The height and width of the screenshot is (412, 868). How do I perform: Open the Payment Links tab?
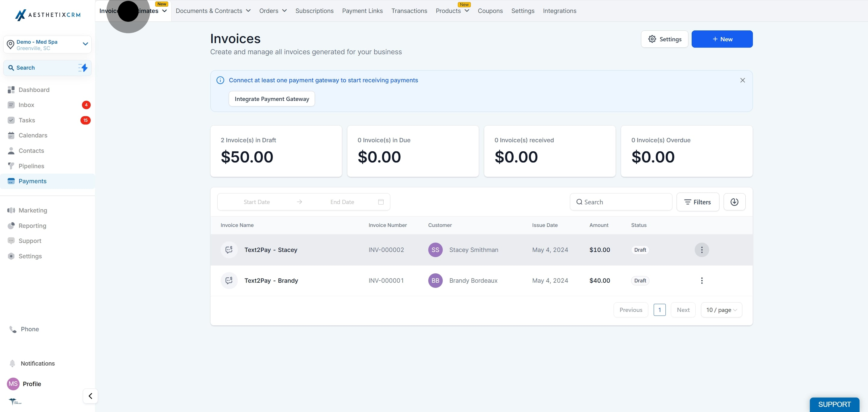362,11
